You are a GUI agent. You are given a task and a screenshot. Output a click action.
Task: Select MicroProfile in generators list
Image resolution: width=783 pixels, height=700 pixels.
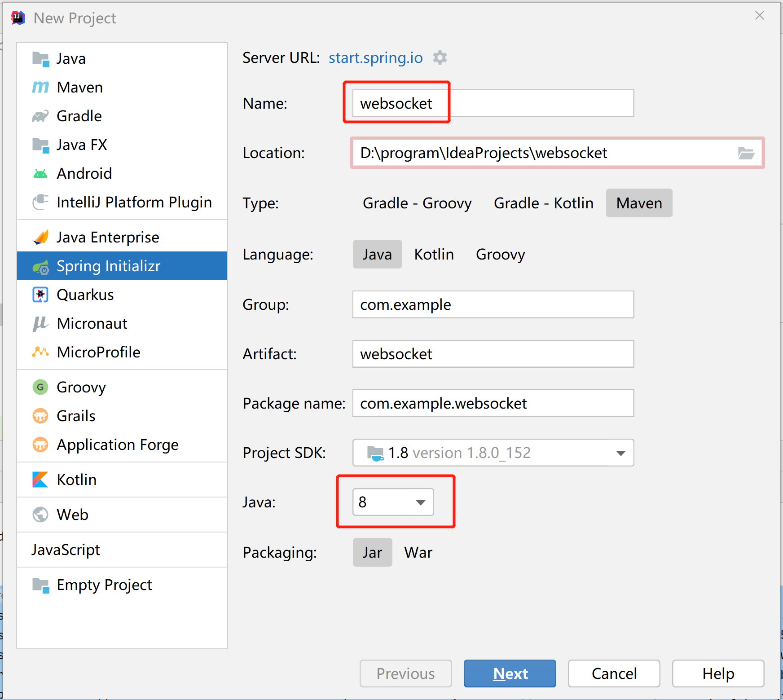click(x=122, y=352)
